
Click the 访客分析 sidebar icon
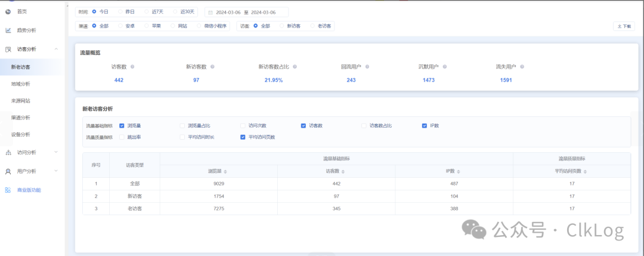8,50
